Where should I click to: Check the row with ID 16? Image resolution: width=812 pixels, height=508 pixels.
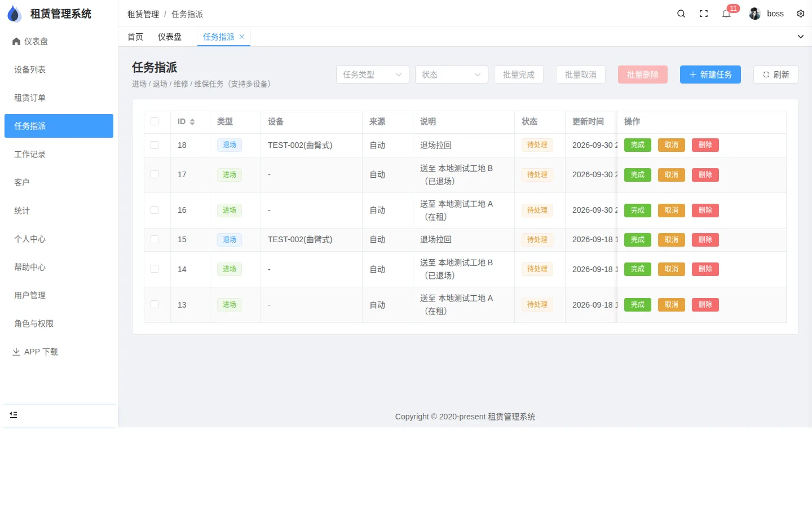(155, 210)
